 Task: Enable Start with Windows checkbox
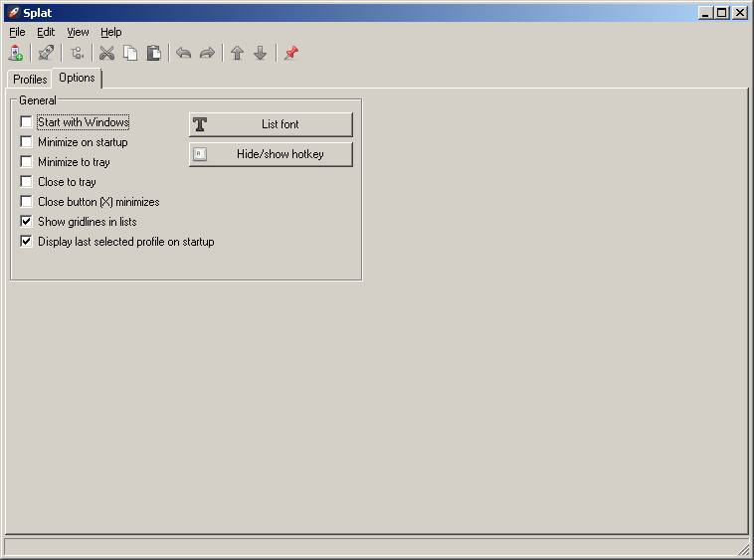pyautogui.click(x=27, y=122)
